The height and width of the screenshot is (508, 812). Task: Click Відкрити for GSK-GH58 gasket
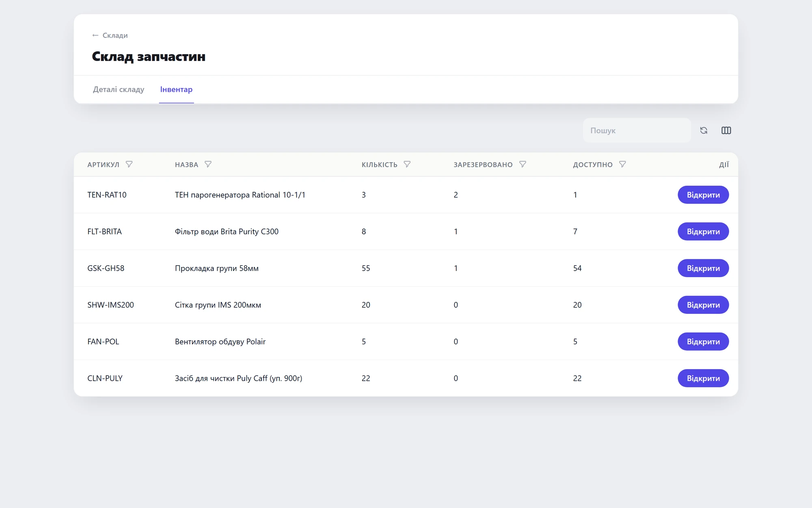pyautogui.click(x=703, y=268)
